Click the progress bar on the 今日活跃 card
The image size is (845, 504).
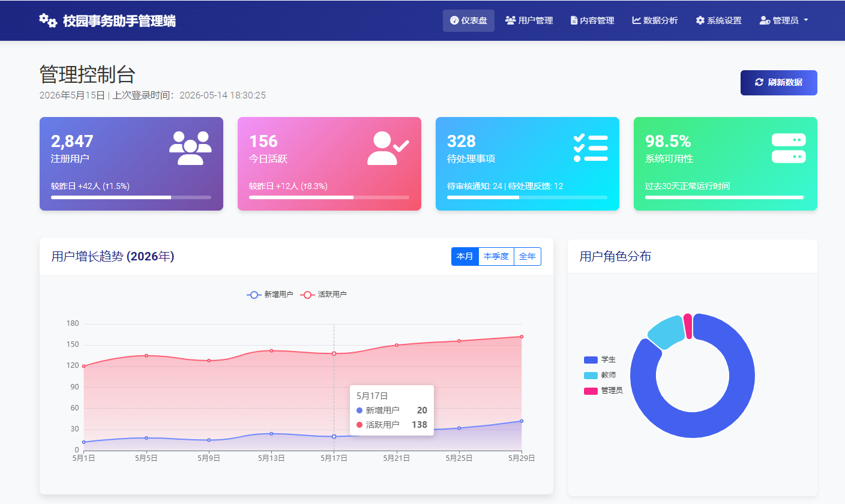pos(329,197)
